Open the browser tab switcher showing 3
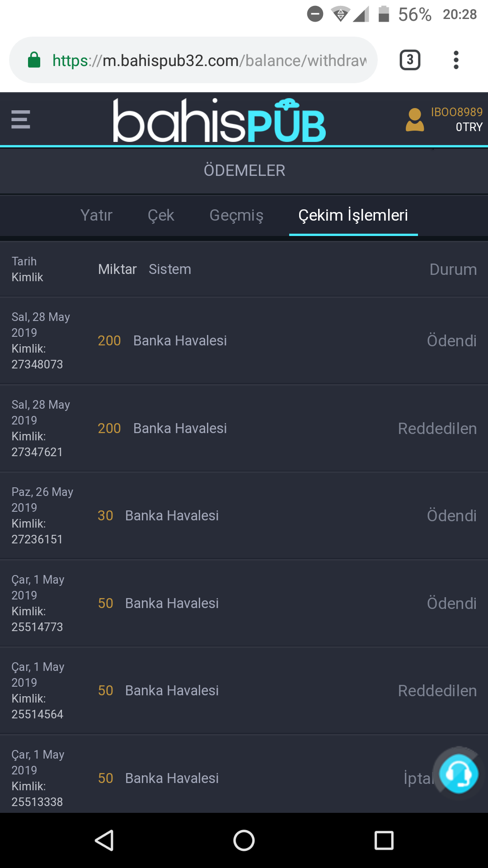 click(x=410, y=60)
